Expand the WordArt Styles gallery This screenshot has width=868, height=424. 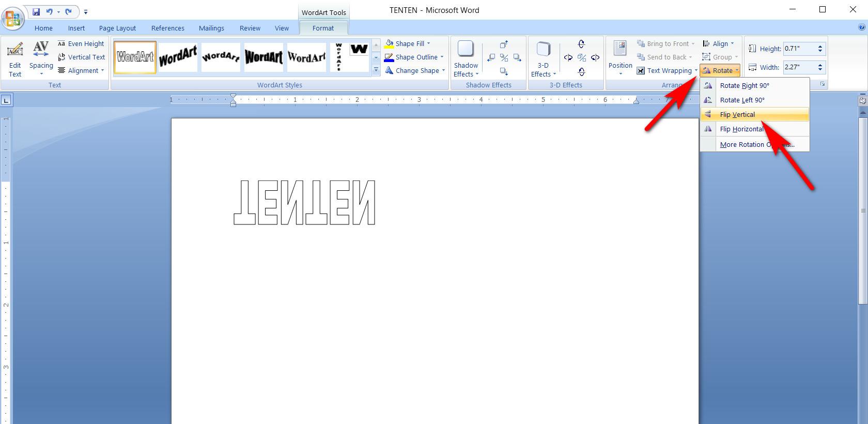376,70
